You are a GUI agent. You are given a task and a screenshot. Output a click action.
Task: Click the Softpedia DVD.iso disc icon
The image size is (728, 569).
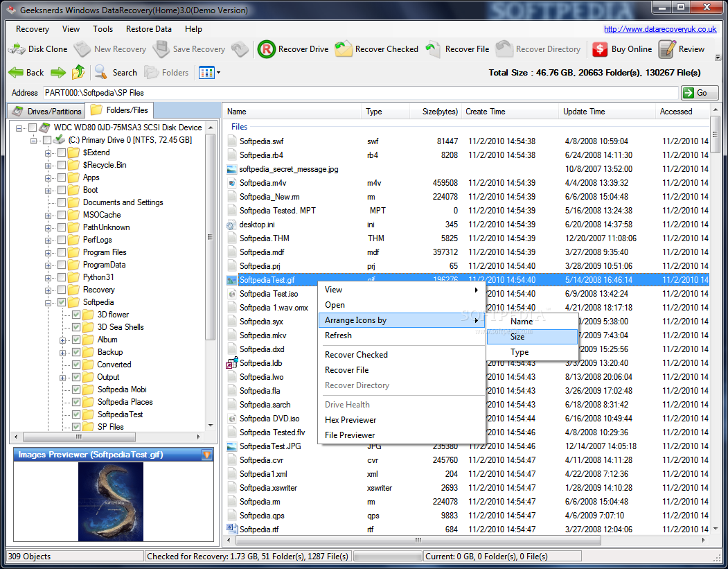point(231,419)
